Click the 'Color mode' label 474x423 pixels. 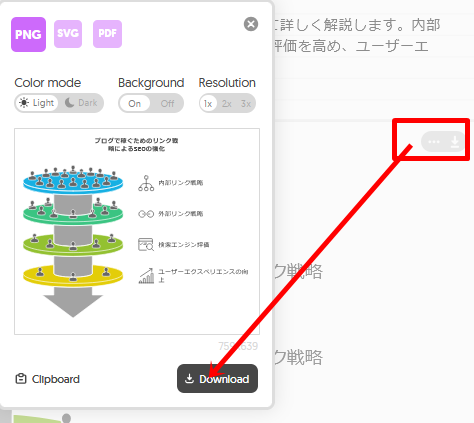(x=48, y=83)
